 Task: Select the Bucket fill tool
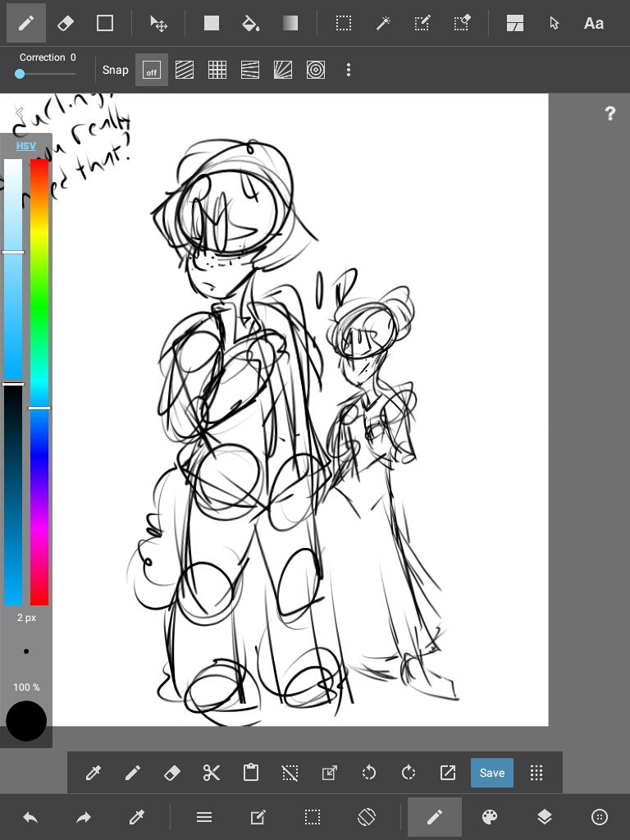coord(251,23)
